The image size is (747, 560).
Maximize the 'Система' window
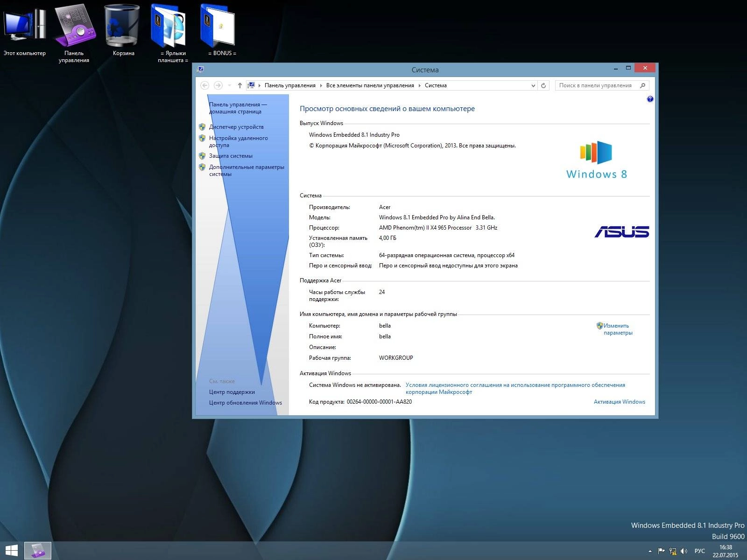pos(628,68)
